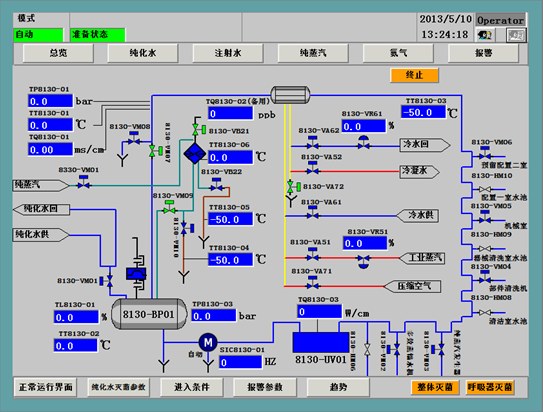Click green valve 8130-VM07
Image resolution: width=543 pixels, height=412 pixels.
point(155,151)
